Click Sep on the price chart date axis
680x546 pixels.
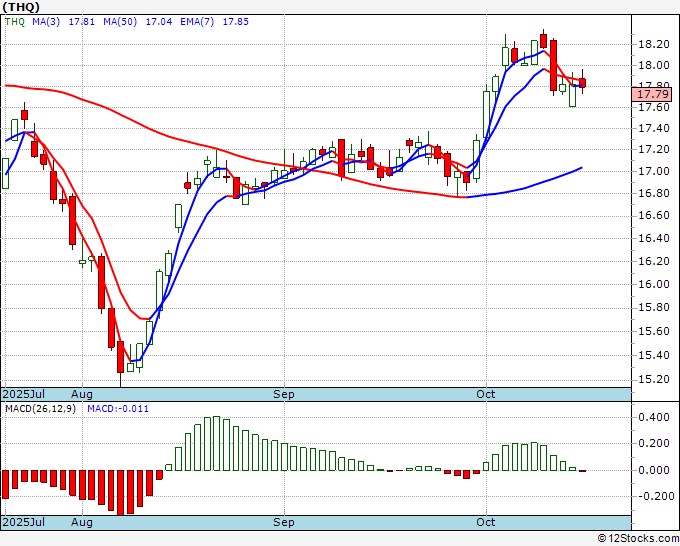pos(284,394)
